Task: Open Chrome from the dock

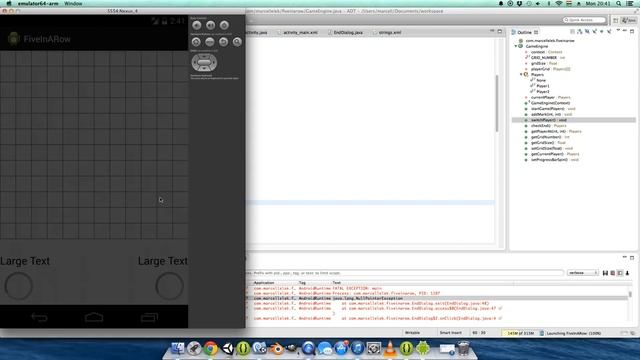Action: tap(211, 348)
